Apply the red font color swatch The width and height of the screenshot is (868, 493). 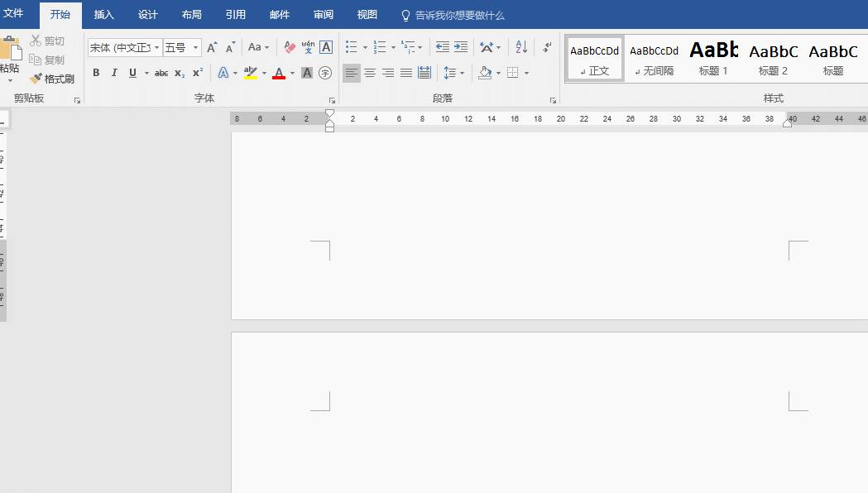point(279,73)
